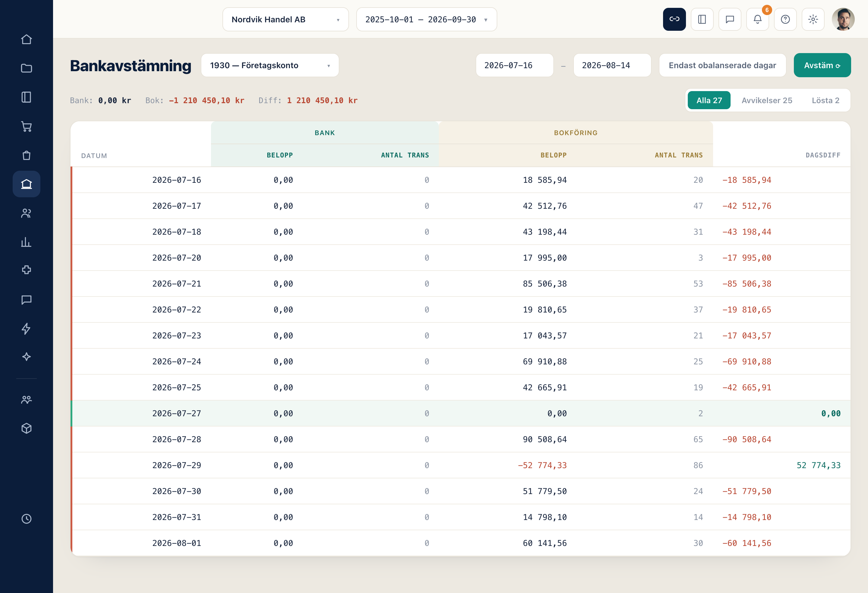Select the balanced row 2026-07-27
Screen dimensions: 868x593
pos(461,413)
